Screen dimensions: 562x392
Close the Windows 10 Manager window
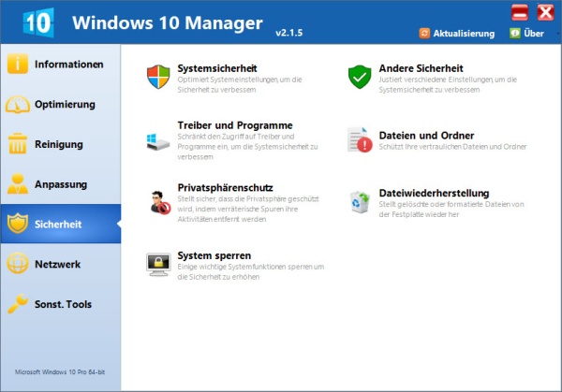(x=545, y=13)
